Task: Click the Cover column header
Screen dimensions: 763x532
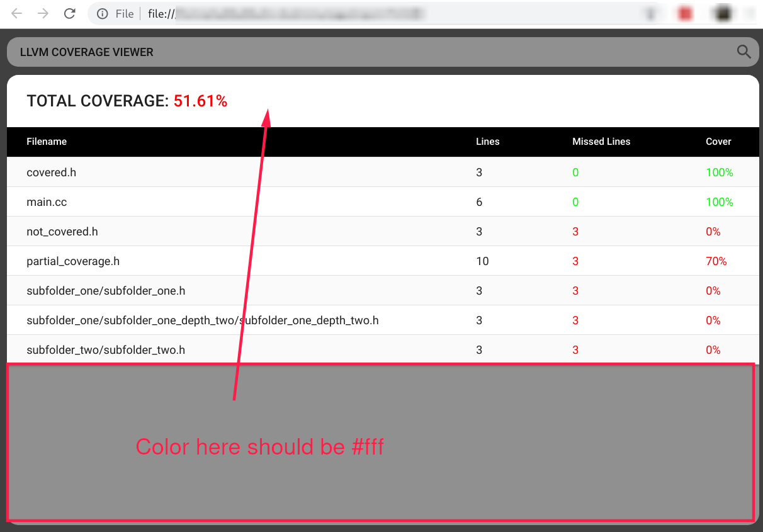Action: click(x=718, y=142)
